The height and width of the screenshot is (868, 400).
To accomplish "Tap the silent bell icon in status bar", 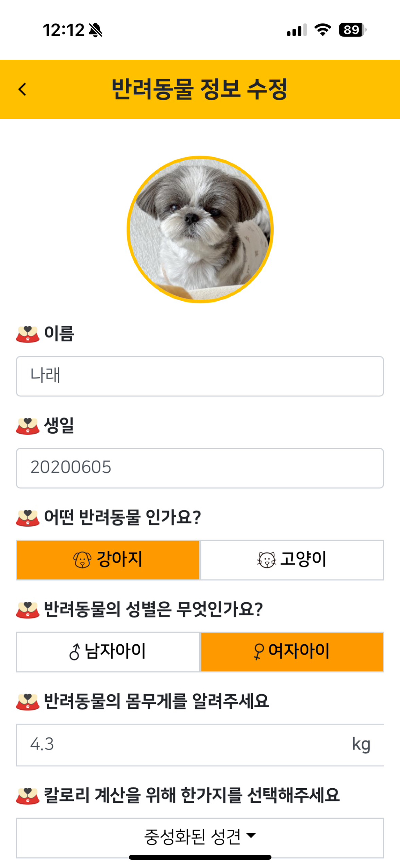I will (95, 30).
